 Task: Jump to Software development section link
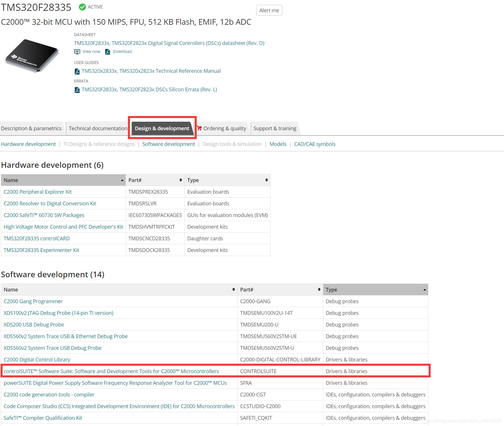(x=169, y=144)
